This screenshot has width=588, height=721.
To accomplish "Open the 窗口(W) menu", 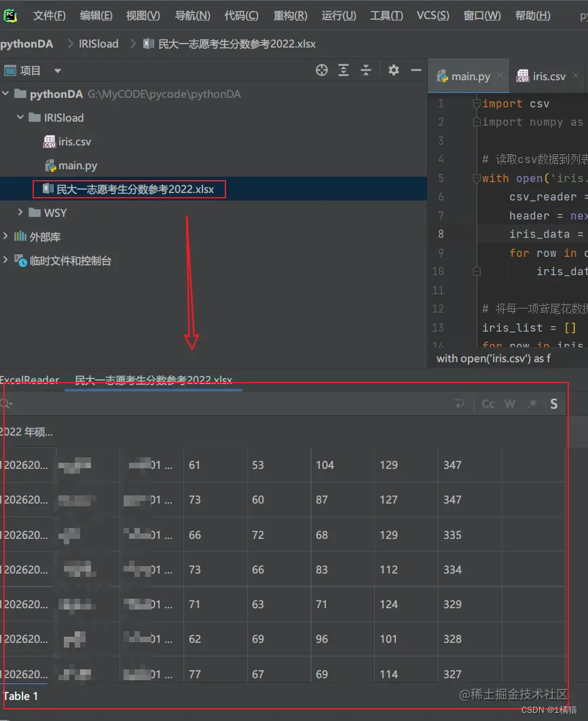I will point(482,16).
